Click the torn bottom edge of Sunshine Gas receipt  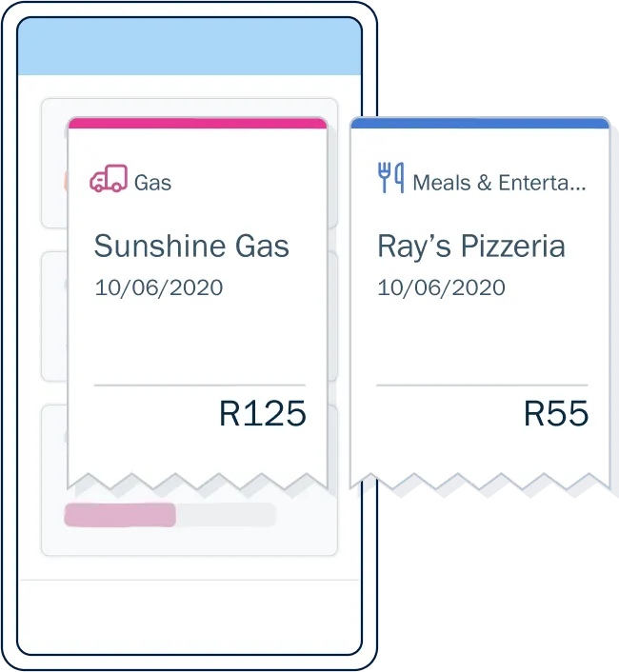[x=197, y=479]
